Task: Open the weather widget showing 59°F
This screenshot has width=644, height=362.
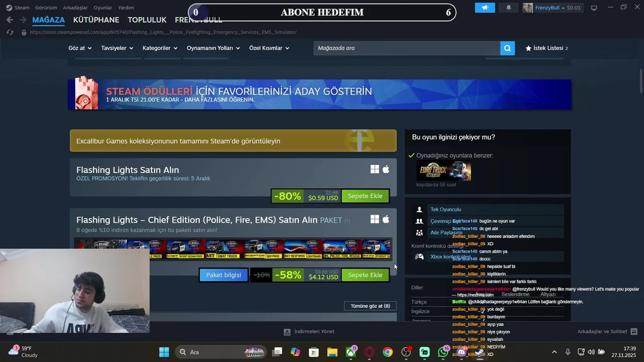Action: 23,352
